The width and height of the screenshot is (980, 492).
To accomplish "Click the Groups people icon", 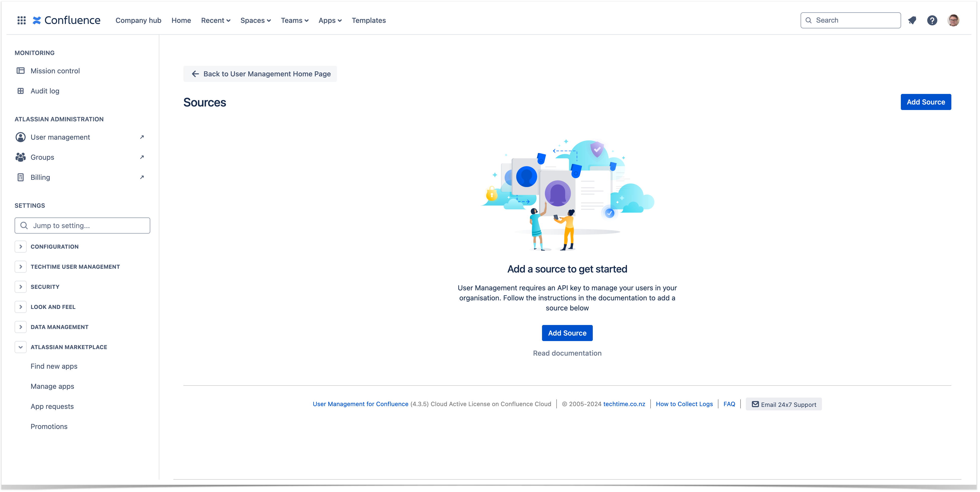I will [x=21, y=157].
